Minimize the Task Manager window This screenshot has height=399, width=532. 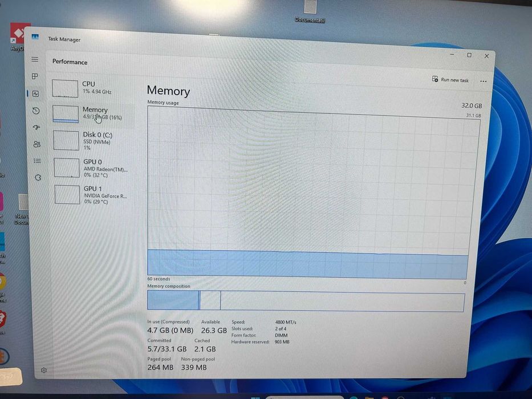pyautogui.click(x=452, y=55)
